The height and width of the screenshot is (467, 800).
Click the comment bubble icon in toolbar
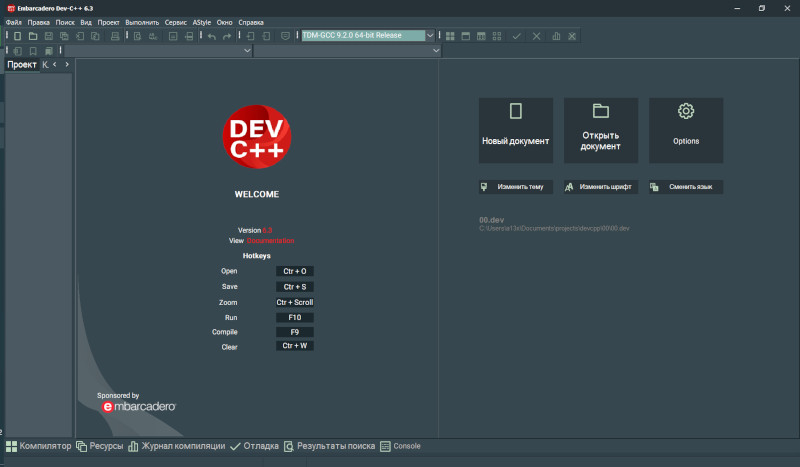coord(285,36)
